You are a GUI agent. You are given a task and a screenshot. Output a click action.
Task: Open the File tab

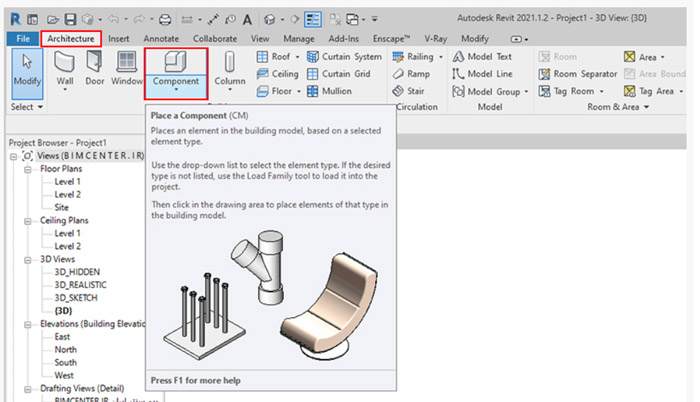[x=23, y=38]
